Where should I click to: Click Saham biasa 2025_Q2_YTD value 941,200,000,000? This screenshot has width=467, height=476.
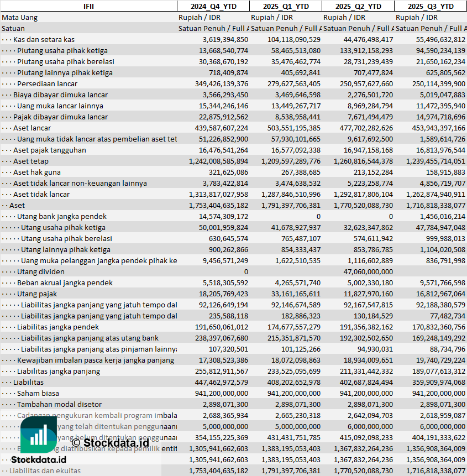(x=366, y=394)
